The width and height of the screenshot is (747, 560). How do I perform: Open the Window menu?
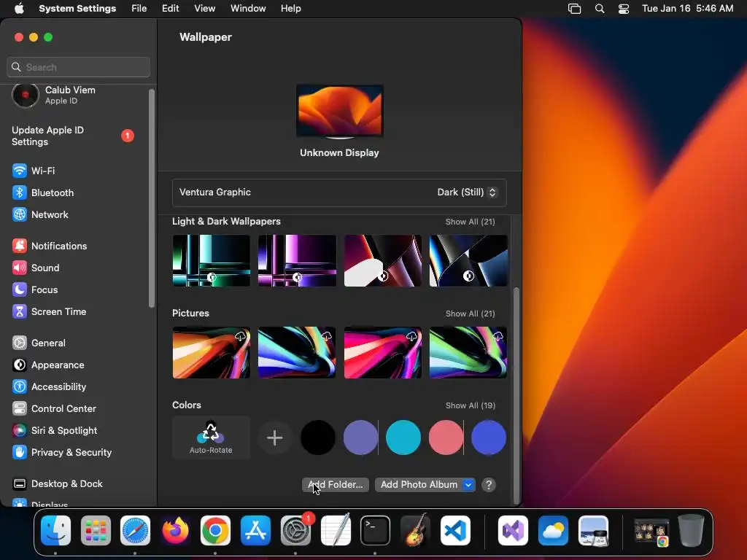[x=248, y=9]
